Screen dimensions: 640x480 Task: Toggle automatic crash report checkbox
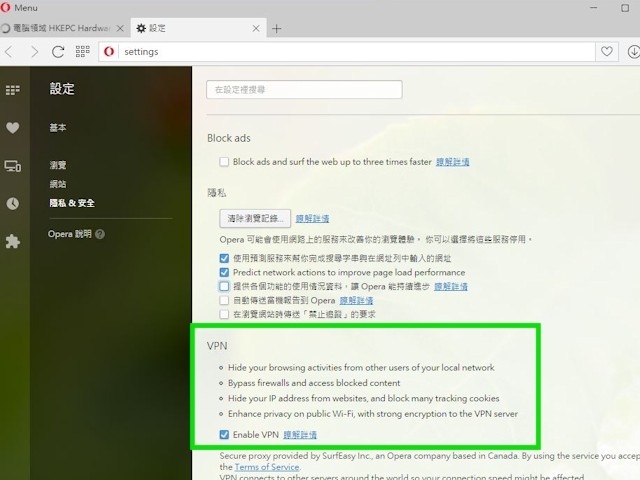[224, 300]
